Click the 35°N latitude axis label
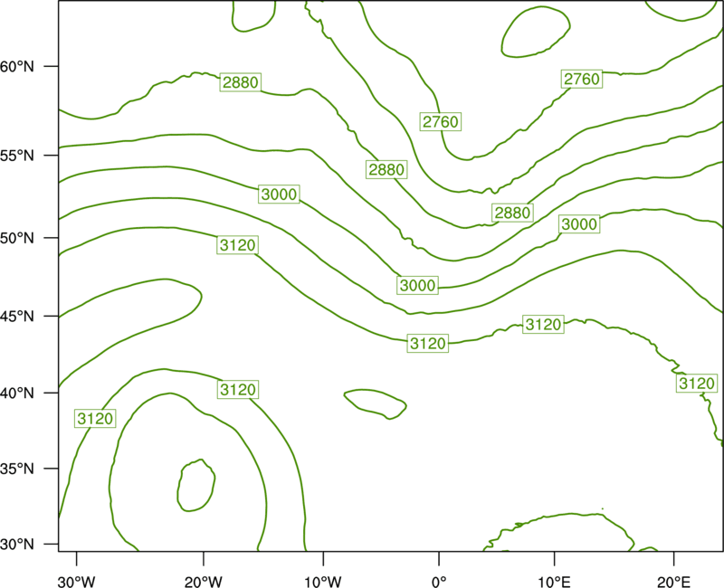This screenshot has height=588, width=724. (x=17, y=469)
